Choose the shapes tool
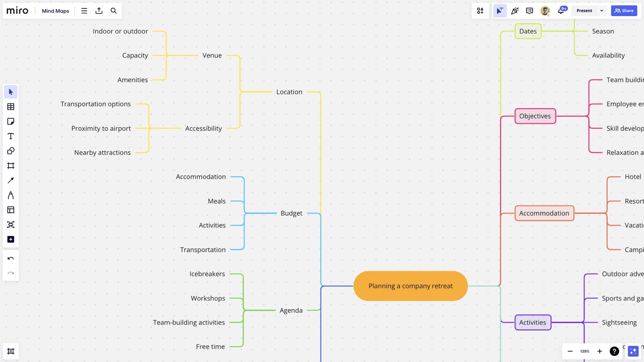 point(11,151)
